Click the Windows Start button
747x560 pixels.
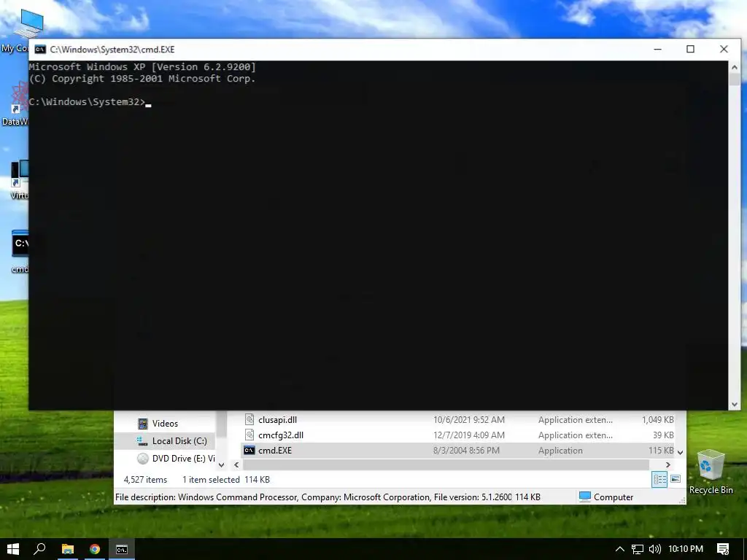tap(13, 549)
